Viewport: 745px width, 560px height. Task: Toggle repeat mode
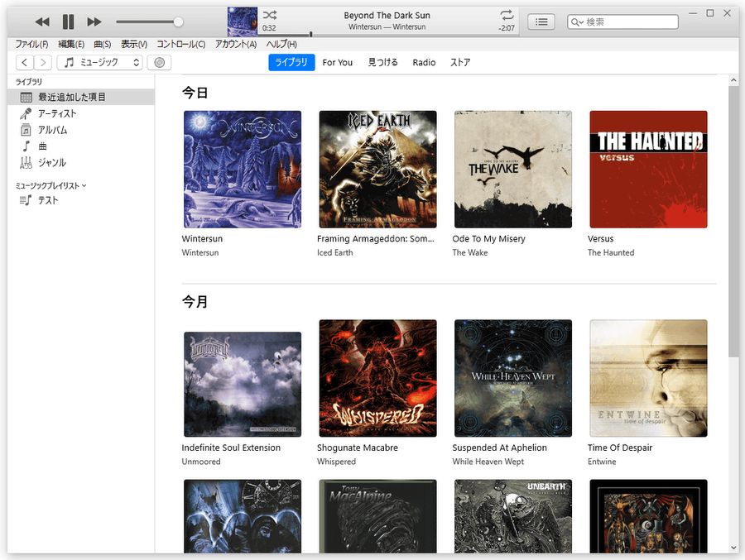(x=507, y=15)
